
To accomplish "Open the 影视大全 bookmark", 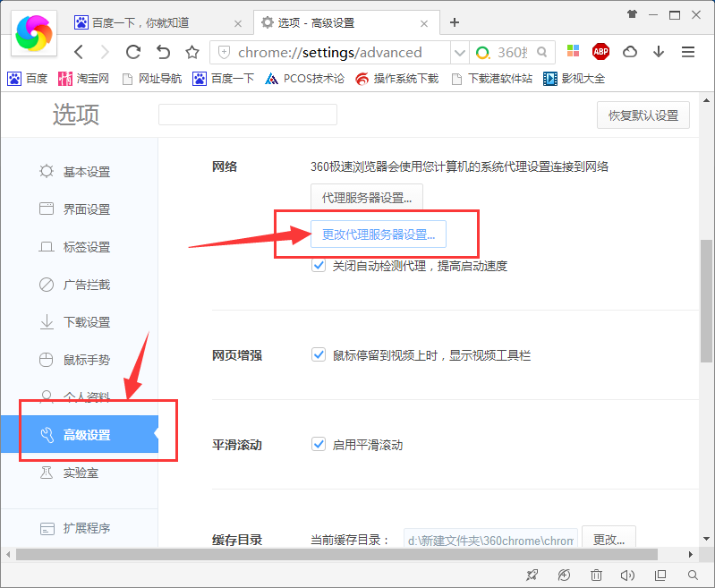I will point(574,79).
